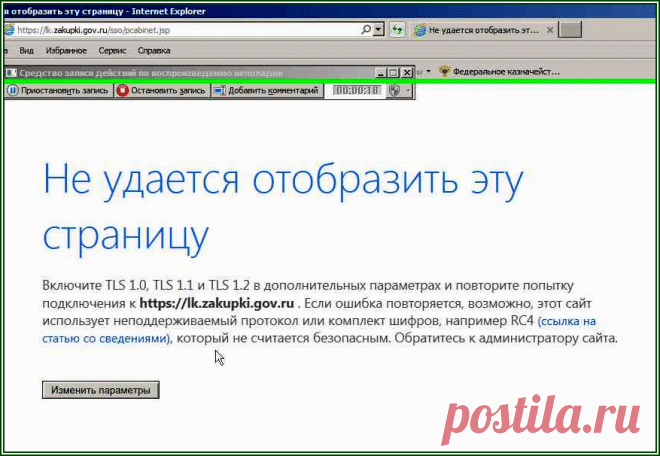Click the shield help icon in recorder

[394, 91]
